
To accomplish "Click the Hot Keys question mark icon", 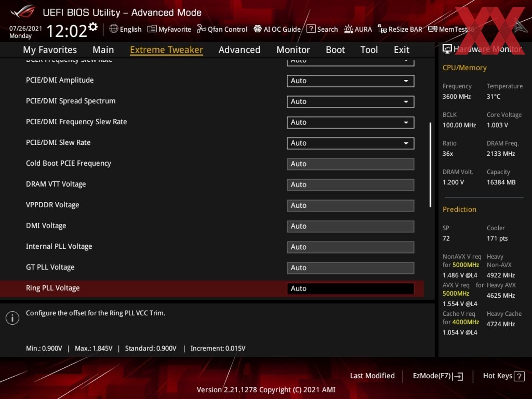I will [519, 376].
